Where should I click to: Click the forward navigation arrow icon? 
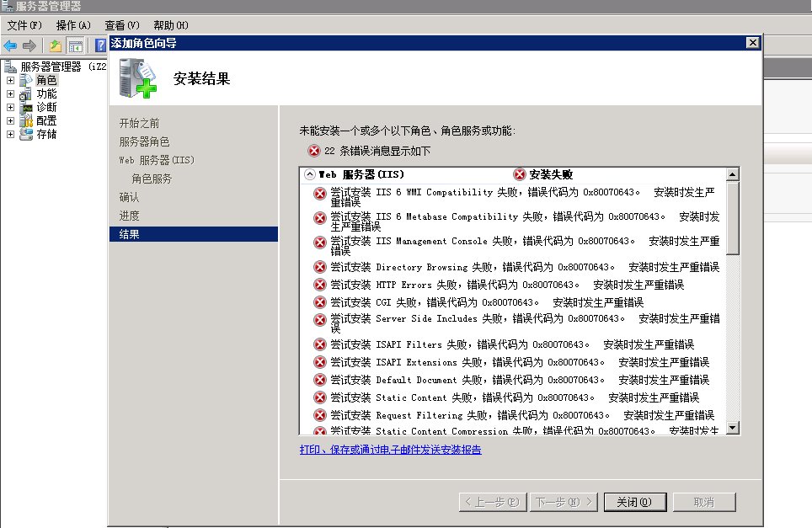coord(28,43)
